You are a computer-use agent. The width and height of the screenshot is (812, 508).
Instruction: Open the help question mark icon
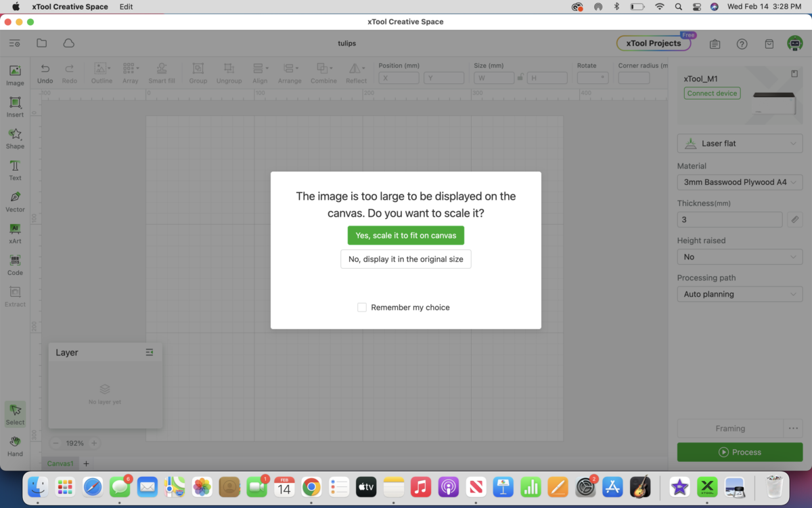pos(742,44)
